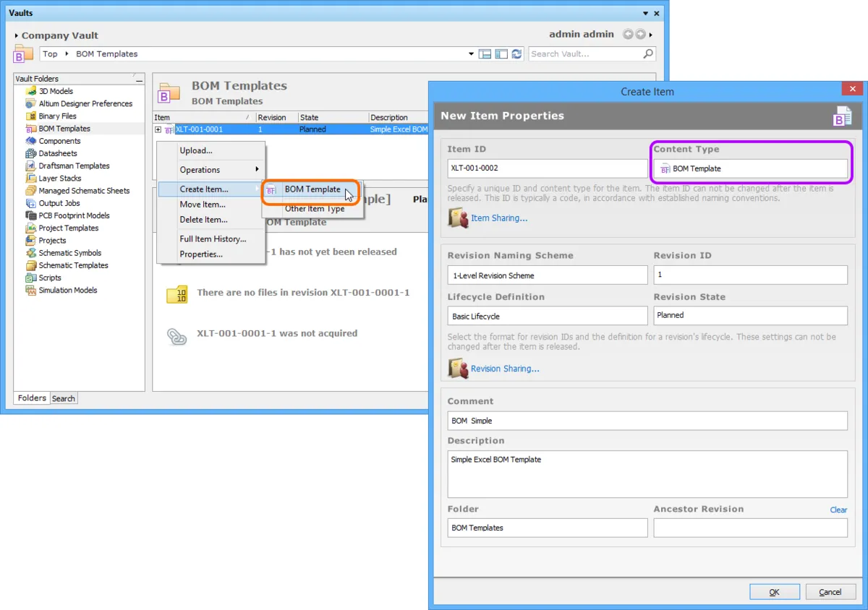The height and width of the screenshot is (610, 868).
Task: Click the Clear link for Ancestor Revision
Action: (838, 510)
